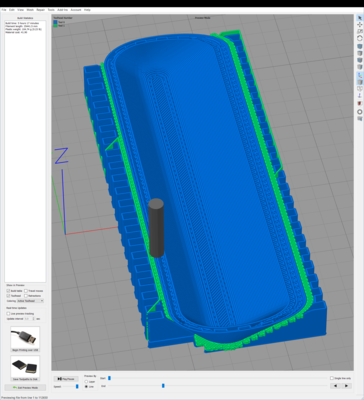The image size is (364, 400).
Task: Open the Add-Ins menu
Action: 63,10
